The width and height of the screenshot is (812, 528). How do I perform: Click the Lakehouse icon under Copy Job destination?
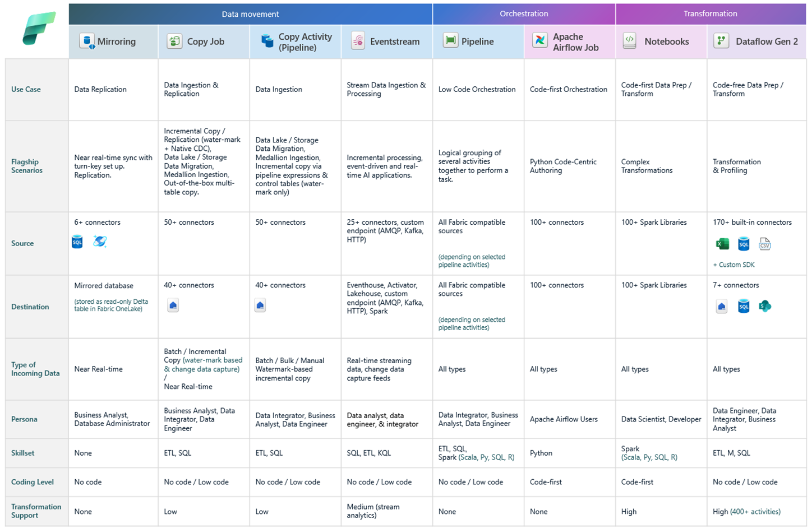point(173,305)
